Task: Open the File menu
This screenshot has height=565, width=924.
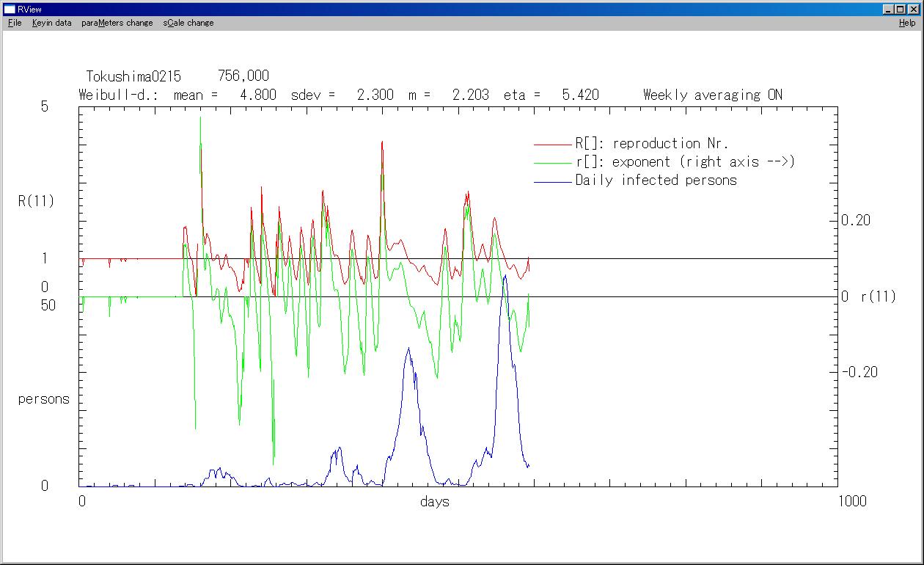Action: pyautogui.click(x=15, y=23)
